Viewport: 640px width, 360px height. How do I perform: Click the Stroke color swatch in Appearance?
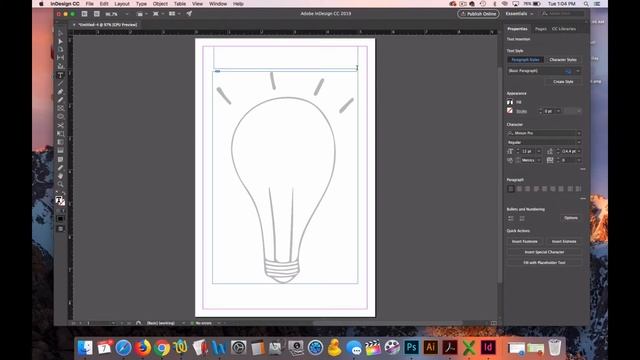click(510, 111)
